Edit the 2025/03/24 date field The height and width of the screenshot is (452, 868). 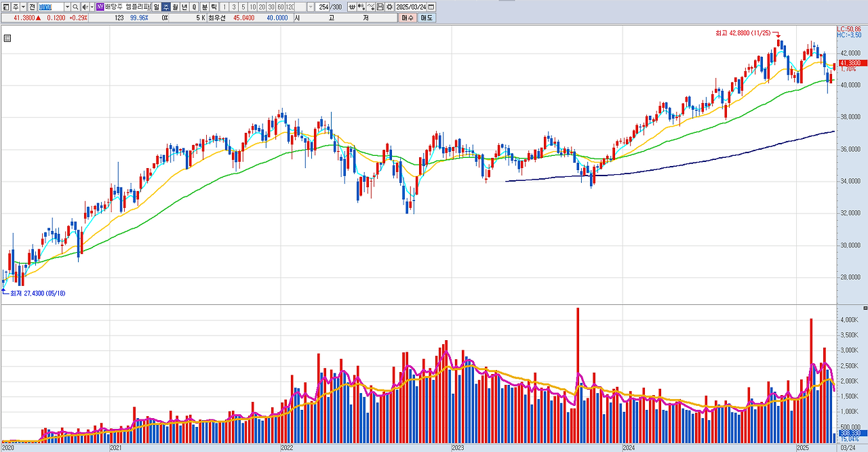pyautogui.click(x=411, y=7)
